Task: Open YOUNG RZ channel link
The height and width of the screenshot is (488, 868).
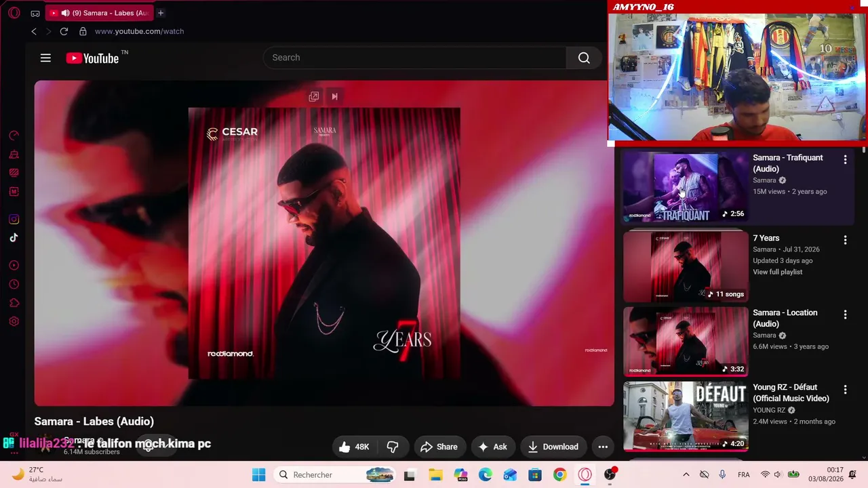Action: click(769, 410)
